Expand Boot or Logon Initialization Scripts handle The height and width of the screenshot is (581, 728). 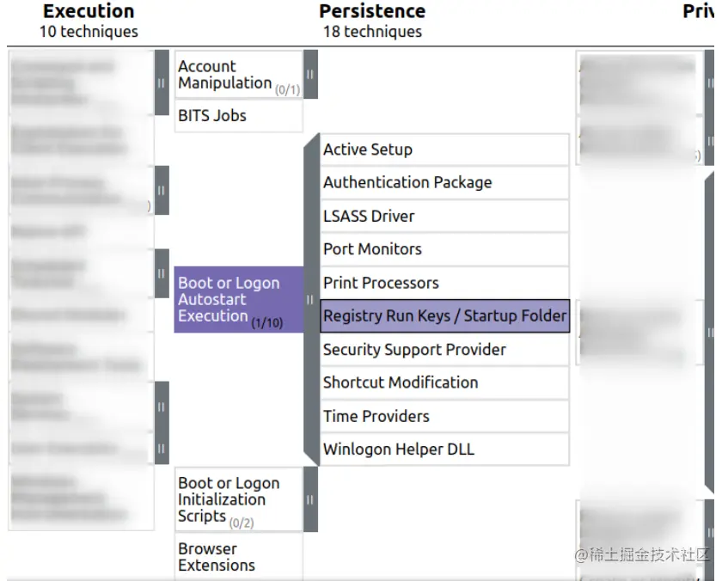[x=310, y=499]
